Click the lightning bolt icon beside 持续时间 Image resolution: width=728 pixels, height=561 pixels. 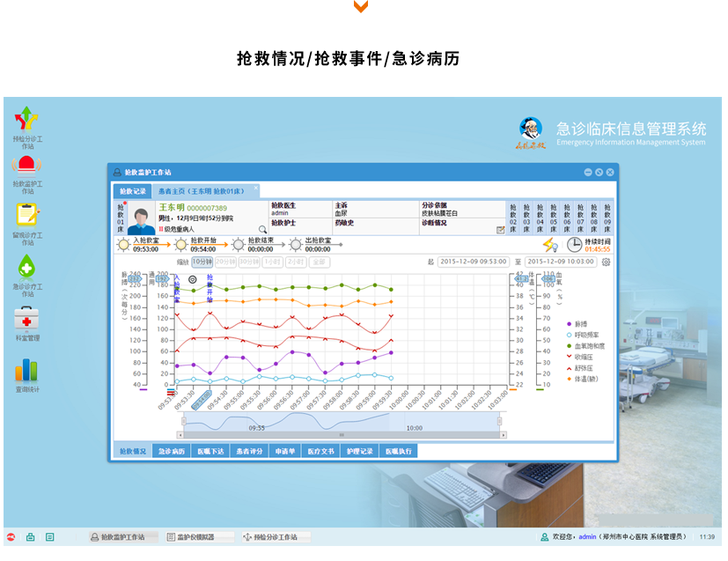click(x=549, y=245)
